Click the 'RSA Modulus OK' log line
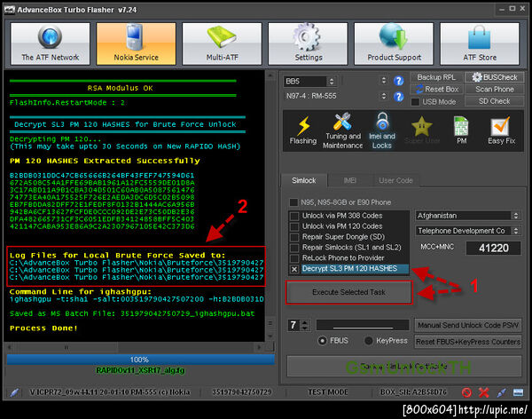The width and height of the screenshot is (532, 419). click(x=120, y=89)
